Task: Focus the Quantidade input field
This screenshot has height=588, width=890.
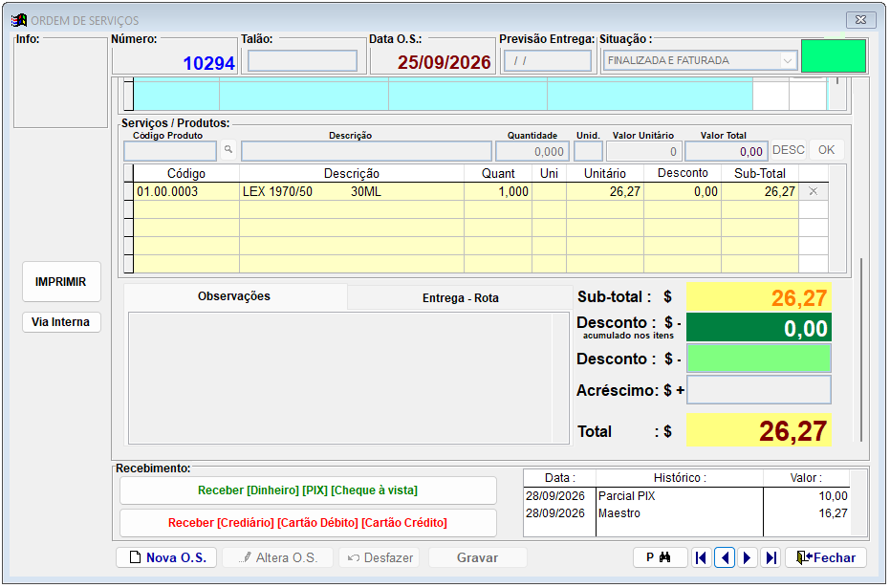Action: point(532,151)
